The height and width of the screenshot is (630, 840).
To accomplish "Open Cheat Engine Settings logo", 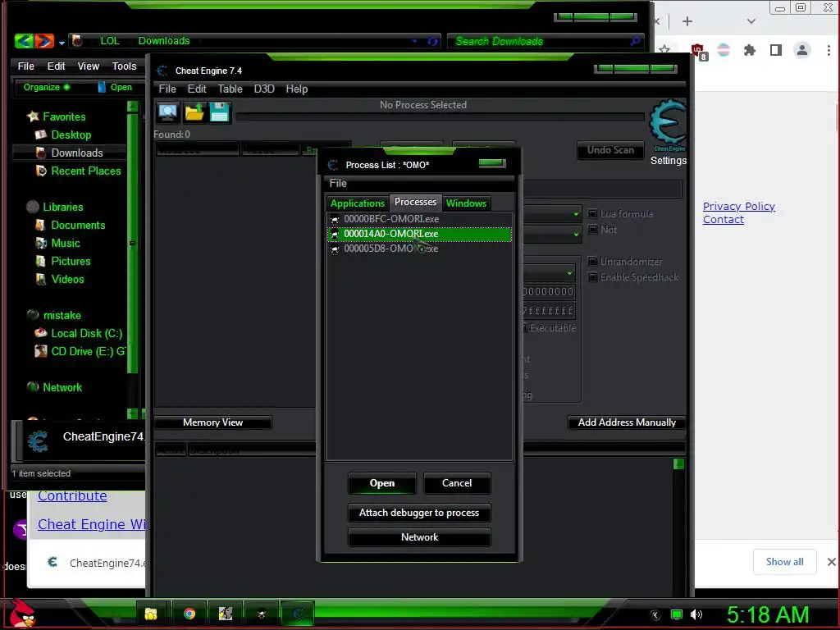I will [668, 126].
